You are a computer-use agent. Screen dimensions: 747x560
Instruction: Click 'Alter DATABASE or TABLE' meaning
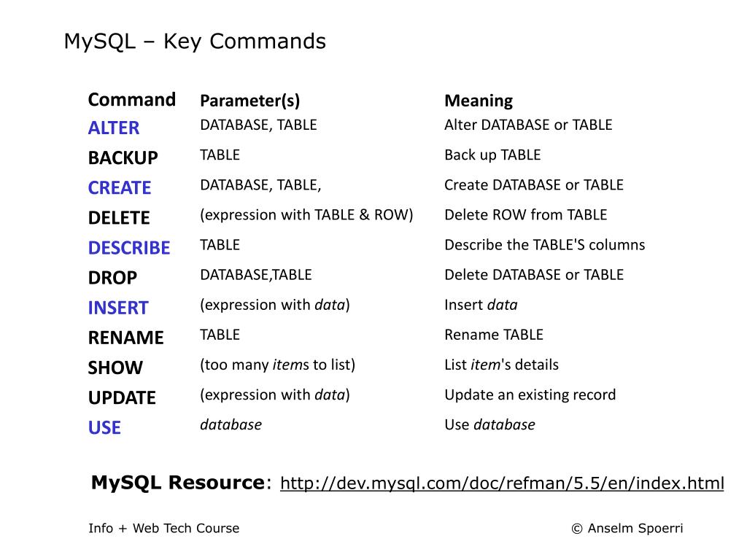click(528, 125)
